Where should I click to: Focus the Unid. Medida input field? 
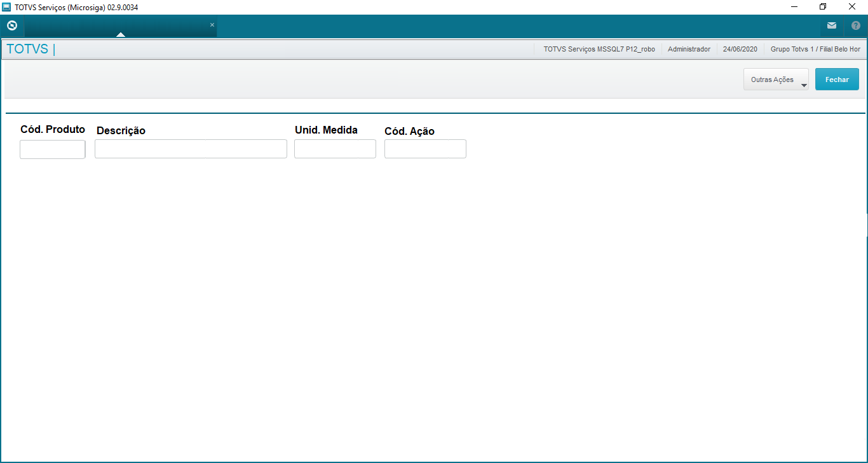pos(335,149)
